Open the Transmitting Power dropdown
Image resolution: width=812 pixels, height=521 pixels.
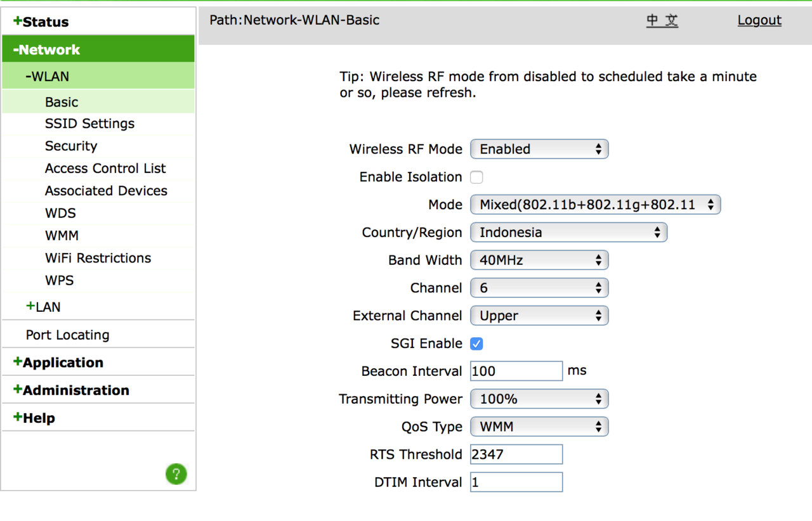click(x=539, y=399)
